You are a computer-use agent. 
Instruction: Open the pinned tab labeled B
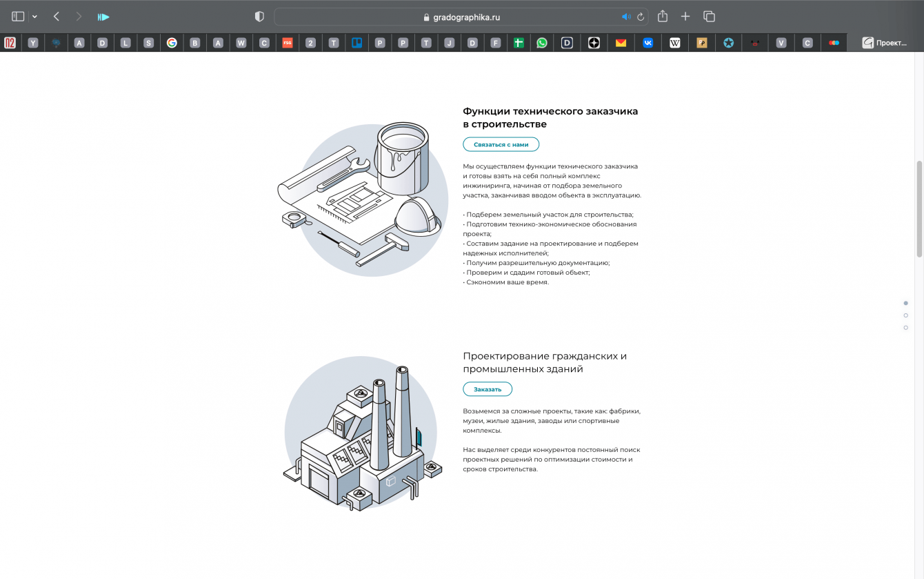coord(195,43)
